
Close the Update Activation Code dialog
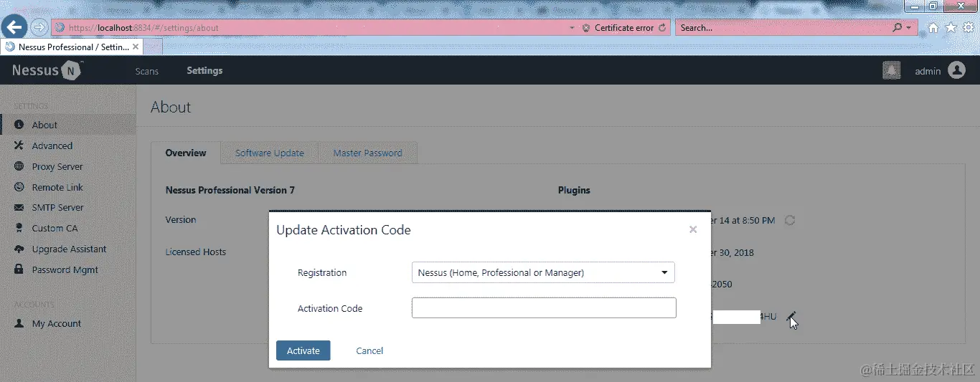[x=693, y=229]
